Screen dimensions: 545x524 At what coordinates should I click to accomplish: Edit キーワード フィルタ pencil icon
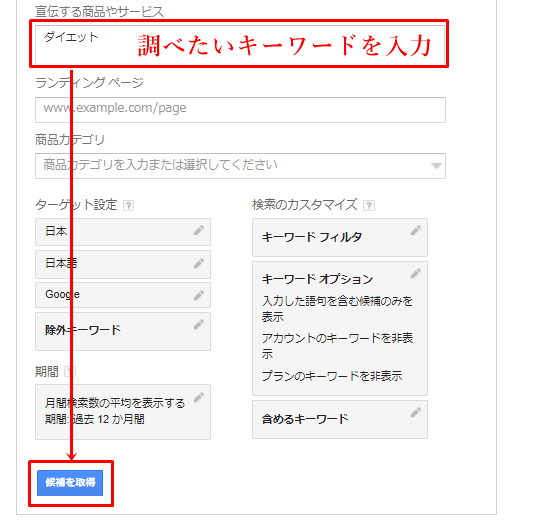pyautogui.click(x=416, y=230)
